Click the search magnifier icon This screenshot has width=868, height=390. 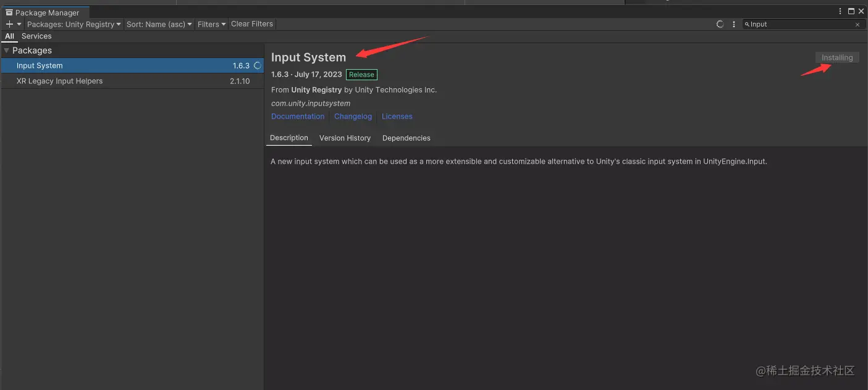747,24
